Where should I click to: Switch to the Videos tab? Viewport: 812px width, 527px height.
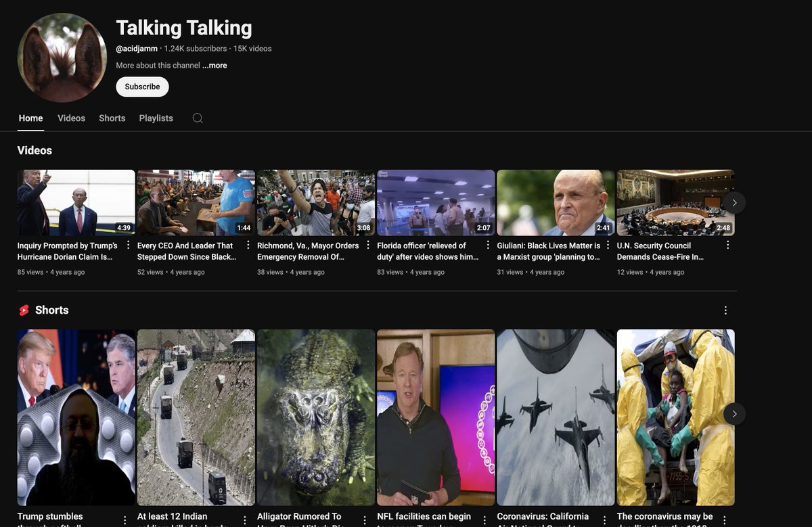(x=71, y=118)
